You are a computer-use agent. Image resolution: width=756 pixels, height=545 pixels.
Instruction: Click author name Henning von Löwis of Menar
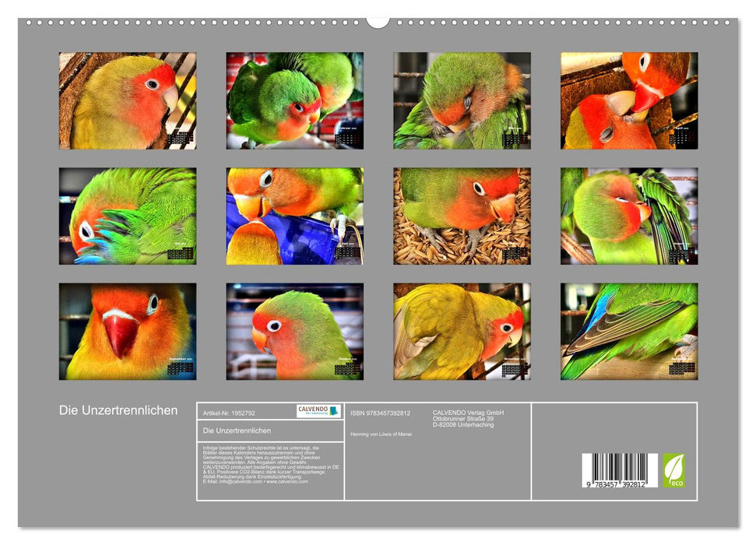pos(382,433)
